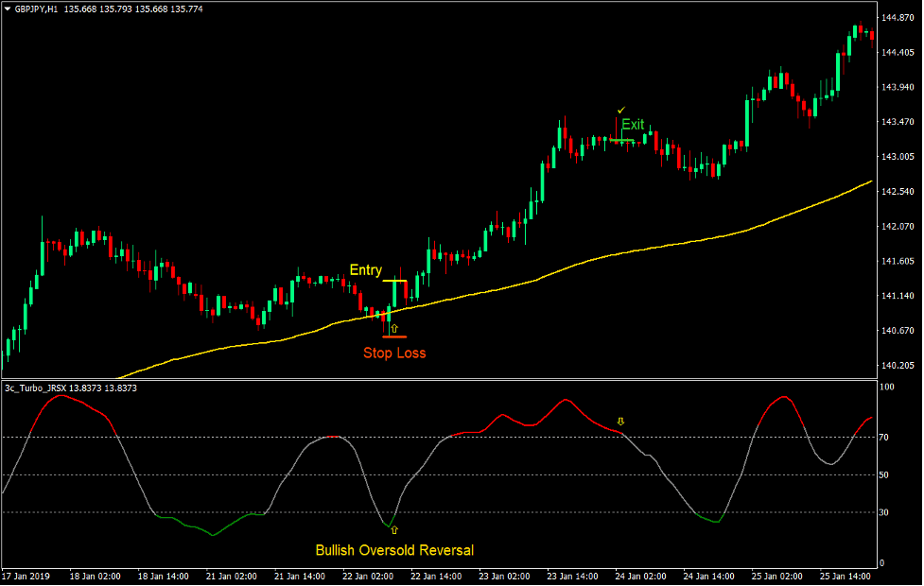Toggle the Stop Loss label selection

pos(394,353)
